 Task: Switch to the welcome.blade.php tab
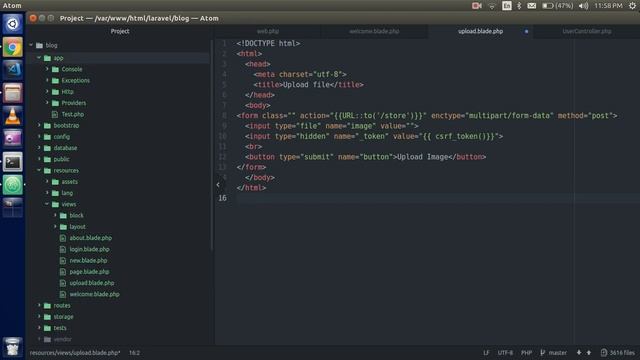374,31
